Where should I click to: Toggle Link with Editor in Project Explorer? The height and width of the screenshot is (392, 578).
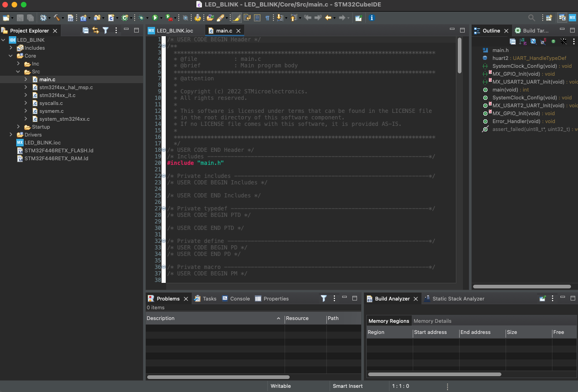point(96,30)
